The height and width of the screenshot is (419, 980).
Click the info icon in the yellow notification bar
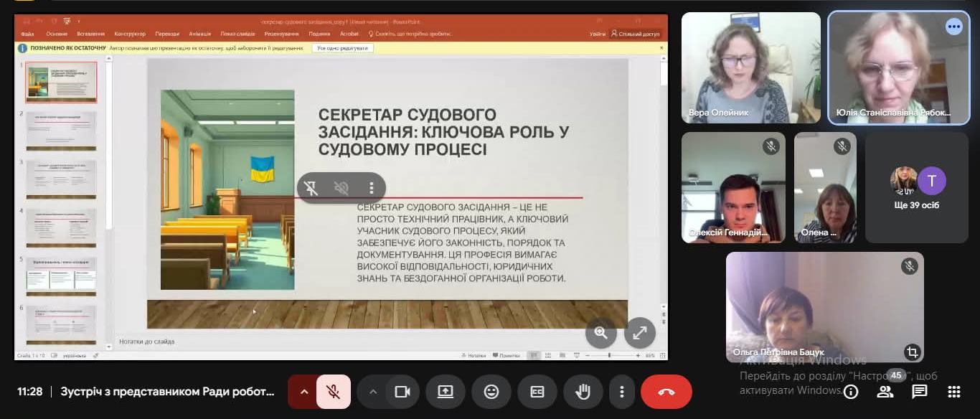(x=23, y=48)
